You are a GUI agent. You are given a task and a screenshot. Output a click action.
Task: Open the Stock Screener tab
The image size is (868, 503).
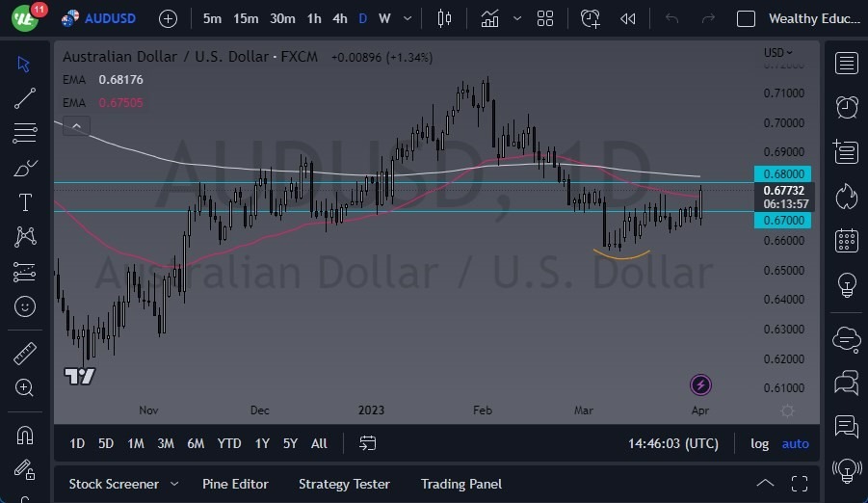tap(114, 484)
